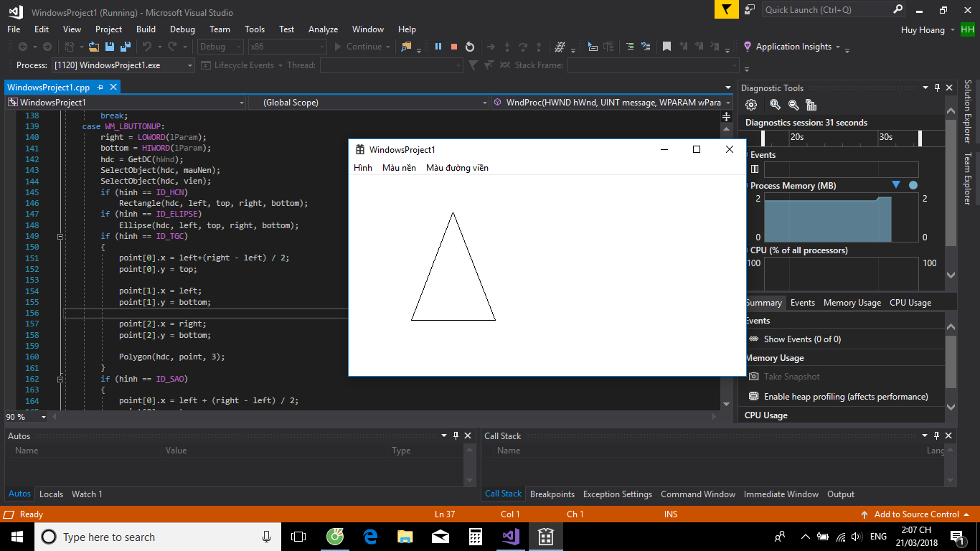980x551 pixels.
Task: Switch to the Memory Usage tab
Action: pyautogui.click(x=852, y=303)
